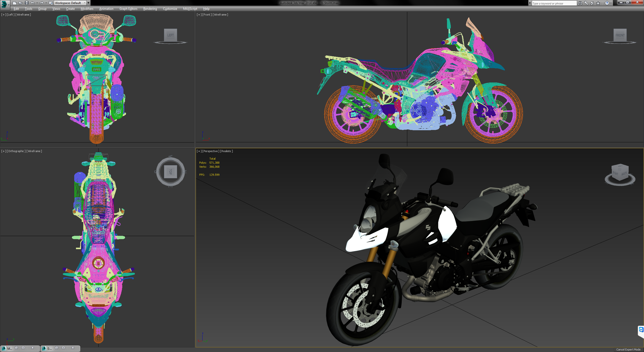644x352 pixels.
Task: Click the LEFT ViewCube face
Action: click(x=171, y=35)
